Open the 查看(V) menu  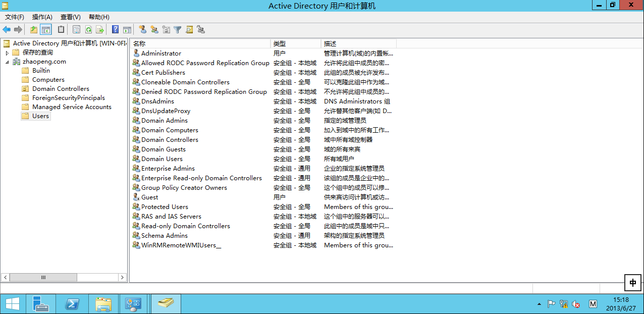71,17
